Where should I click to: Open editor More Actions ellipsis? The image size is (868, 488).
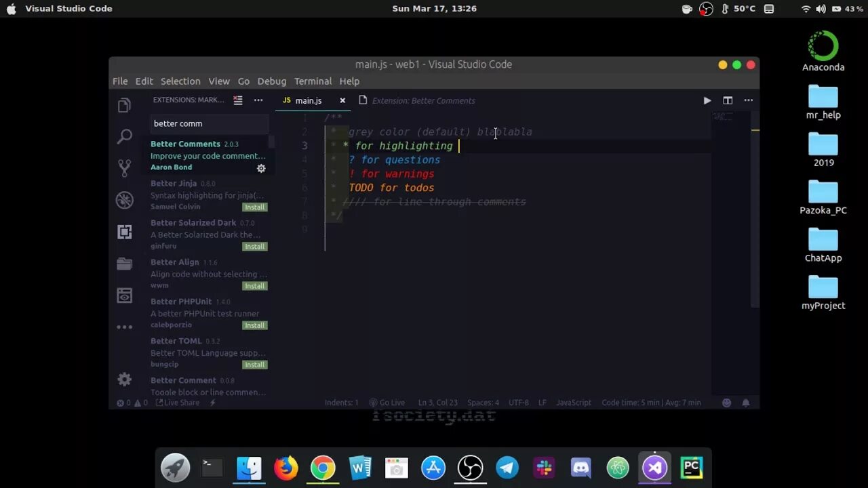[748, 100]
